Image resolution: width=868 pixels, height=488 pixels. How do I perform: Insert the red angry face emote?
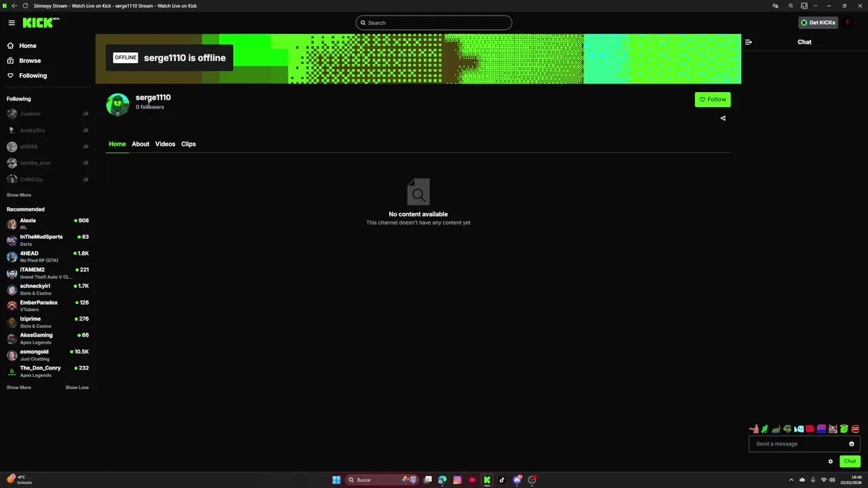click(x=855, y=429)
